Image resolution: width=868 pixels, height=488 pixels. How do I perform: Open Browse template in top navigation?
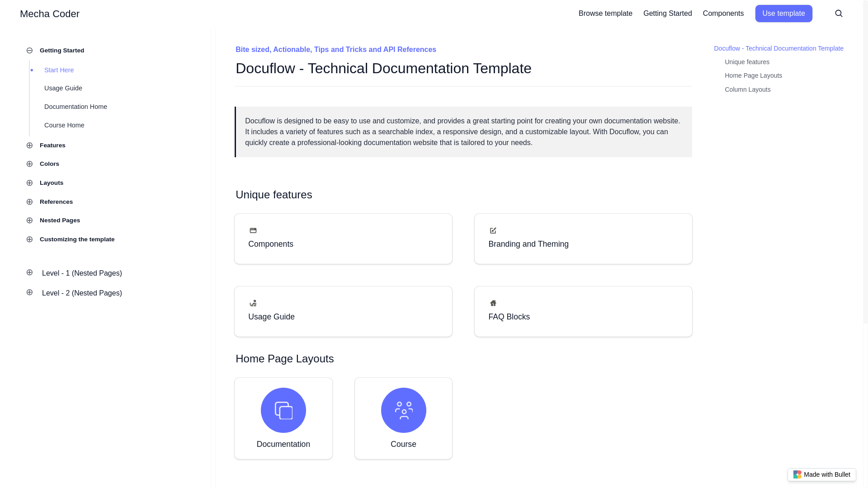[x=605, y=14]
